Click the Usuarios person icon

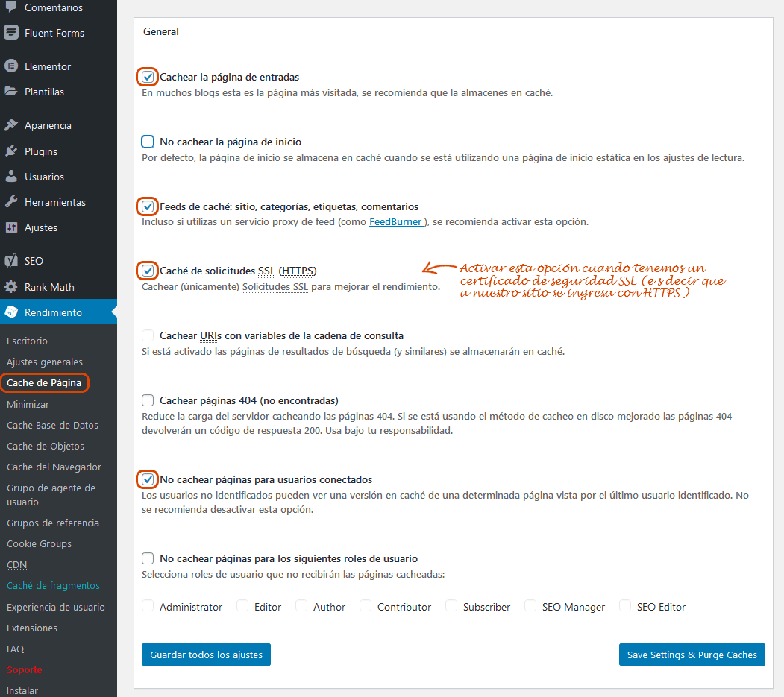point(11,177)
